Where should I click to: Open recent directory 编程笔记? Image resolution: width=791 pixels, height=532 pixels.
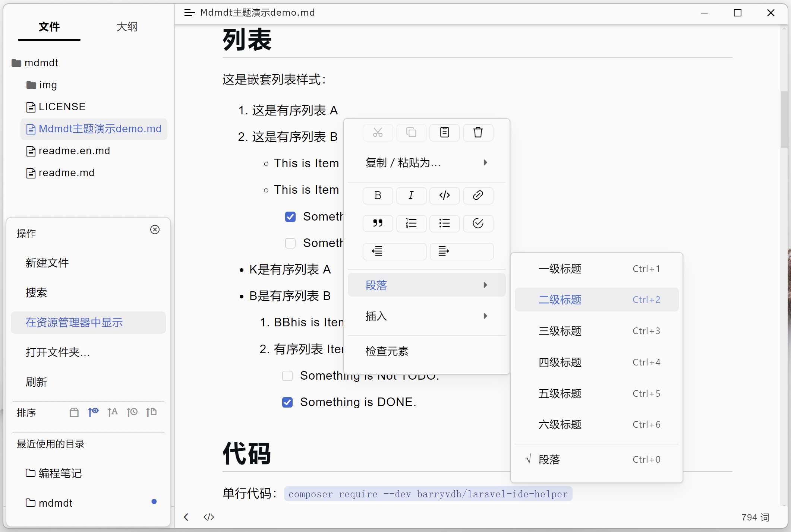pos(88,474)
